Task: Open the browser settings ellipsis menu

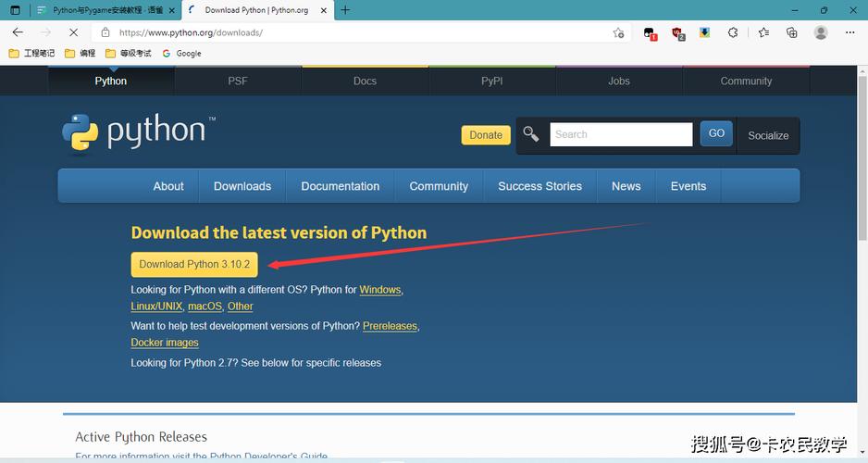Action: [x=849, y=32]
